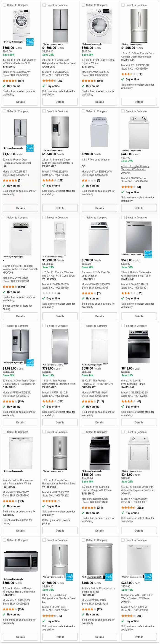Image resolution: width=160 pixels, height=644 pixels.
Task: Click star rating of Maytag MVWX655DW washer
Action: click(x=10, y=287)
